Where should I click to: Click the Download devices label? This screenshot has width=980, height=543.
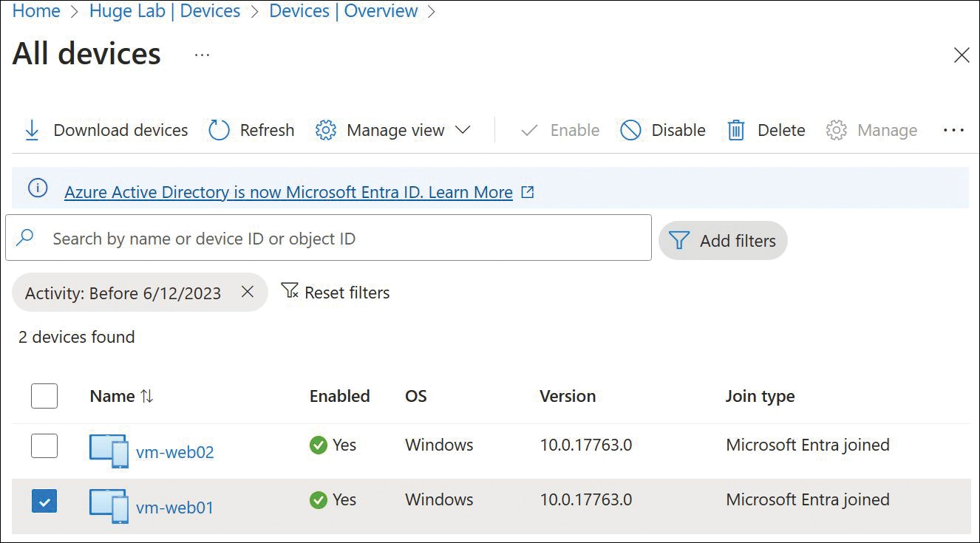coord(120,130)
